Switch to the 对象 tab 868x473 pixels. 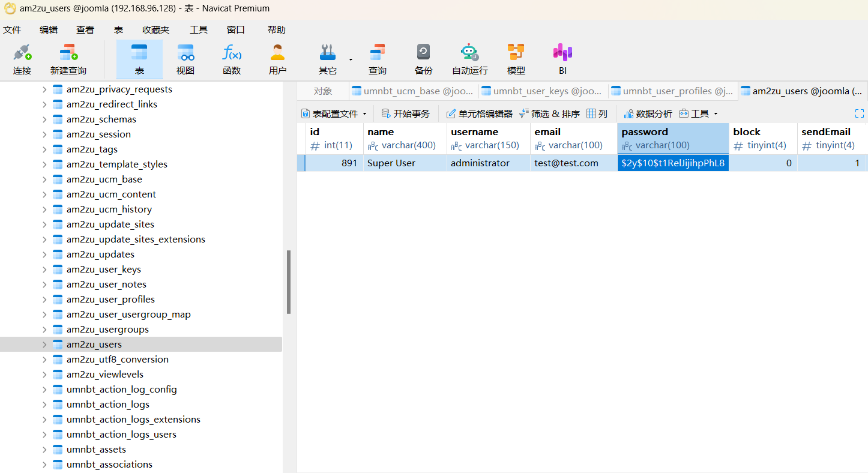coord(323,91)
